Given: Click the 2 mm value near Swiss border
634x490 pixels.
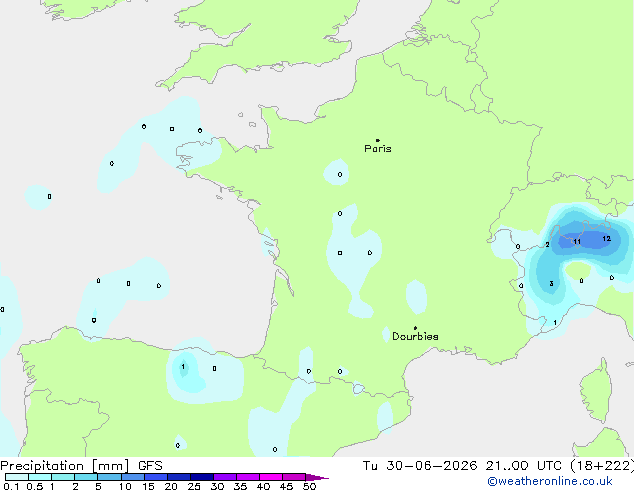Looking at the screenshot, I should pyautogui.click(x=547, y=245).
